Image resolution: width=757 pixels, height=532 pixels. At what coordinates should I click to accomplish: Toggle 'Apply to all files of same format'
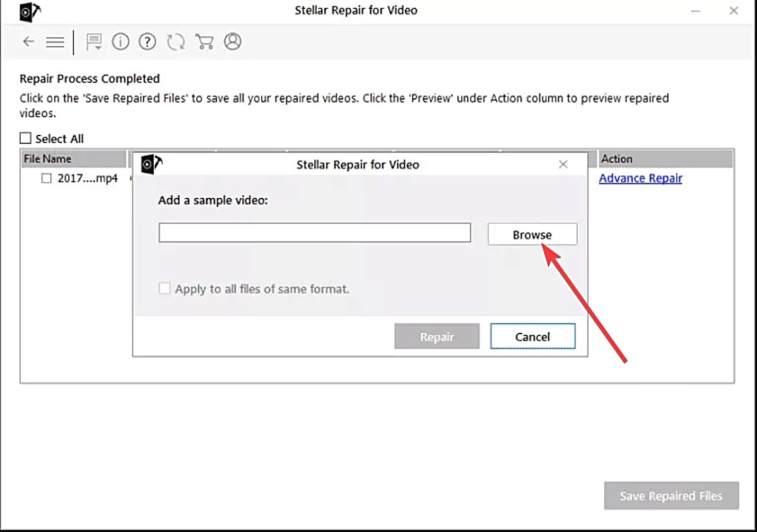pyautogui.click(x=165, y=289)
